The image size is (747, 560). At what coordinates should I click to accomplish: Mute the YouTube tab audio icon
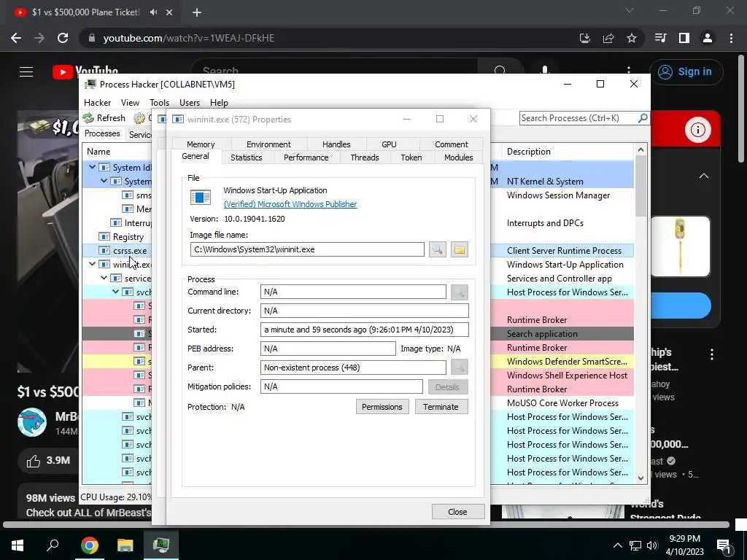[x=153, y=12]
